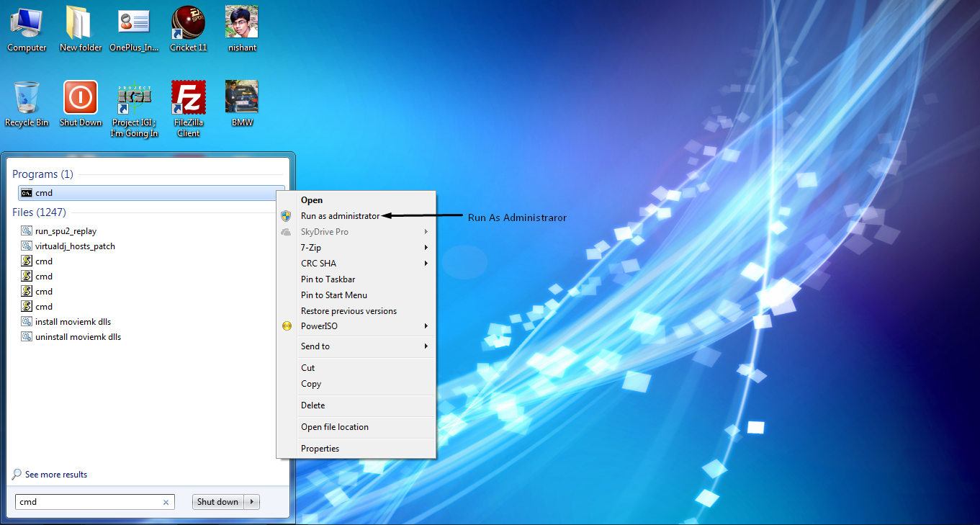Launch the Cricket 11 desktop shortcut
This screenshot has width=980, height=525.
[189, 30]
